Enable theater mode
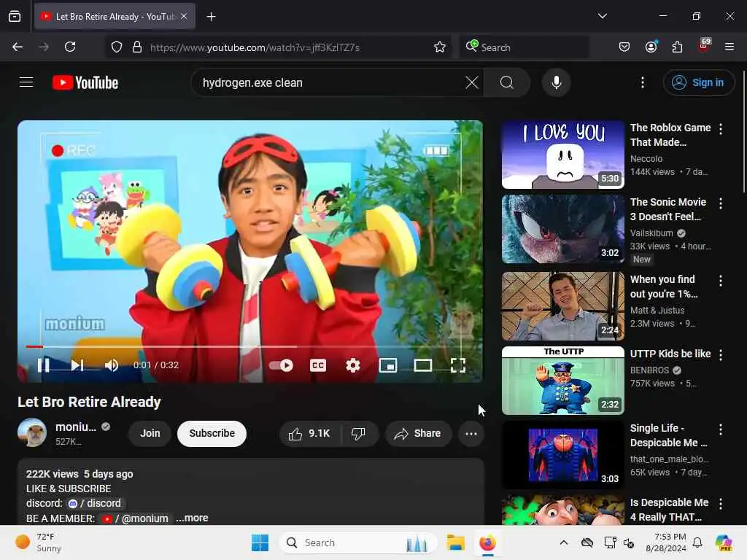The width and height of the screenshot is (747, 560). tap(422, 365)
